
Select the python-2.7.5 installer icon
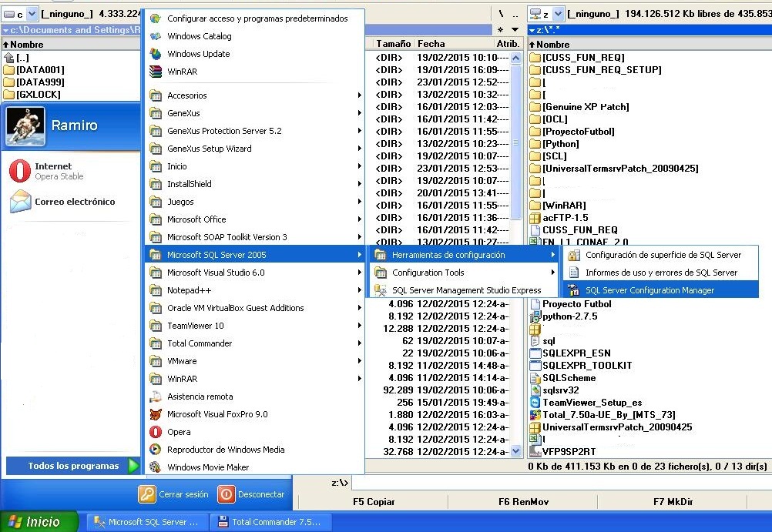pyautogui.click(x=535, y=316)
